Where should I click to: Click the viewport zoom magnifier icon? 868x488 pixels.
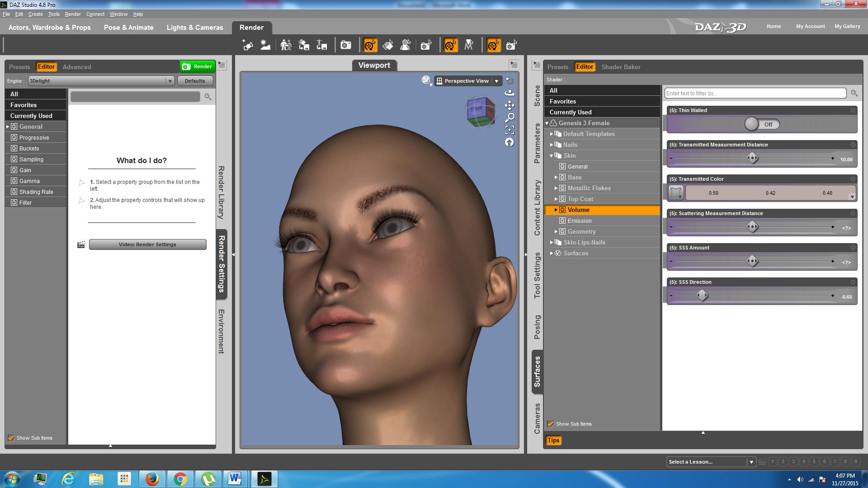[509, 118]
